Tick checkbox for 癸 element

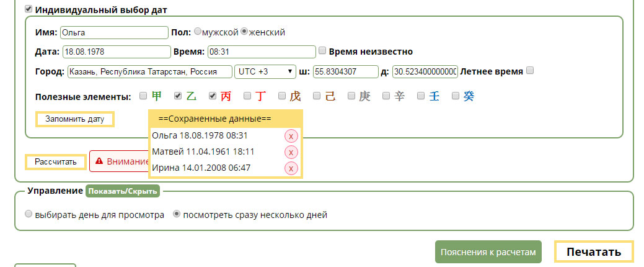pyautogui.click(x=455, y=96)
